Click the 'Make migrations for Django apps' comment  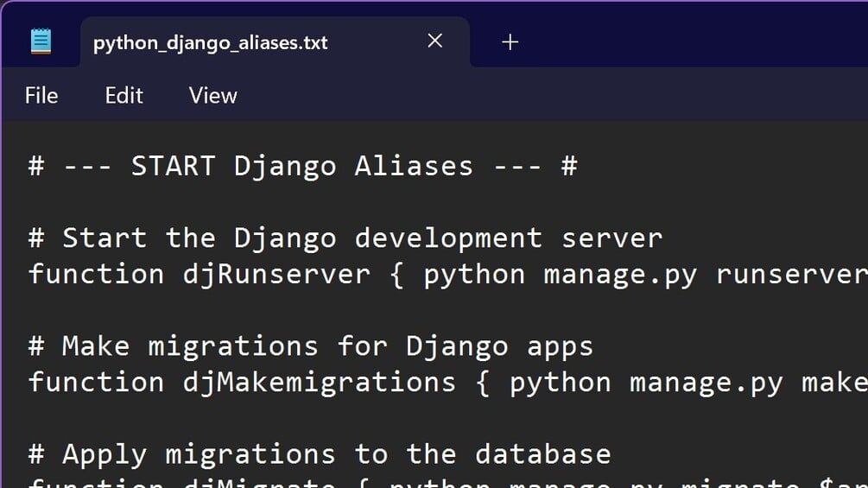point(311,347)
